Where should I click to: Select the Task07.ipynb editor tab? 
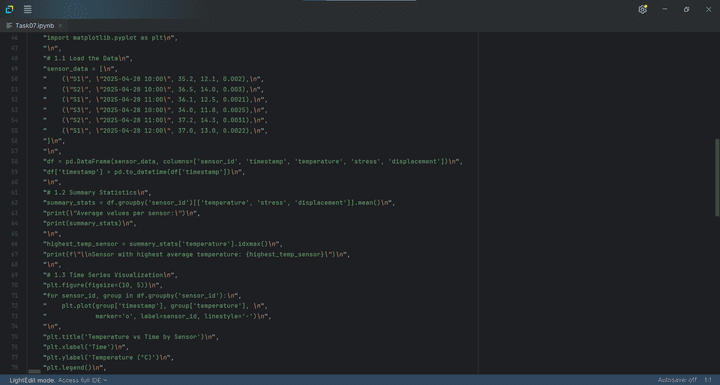coord(34,26)
